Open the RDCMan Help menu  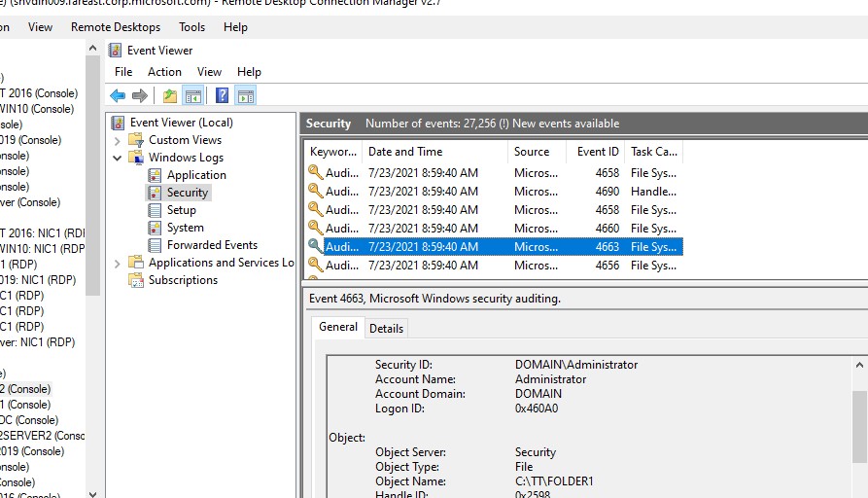click(x=235, y=27)
